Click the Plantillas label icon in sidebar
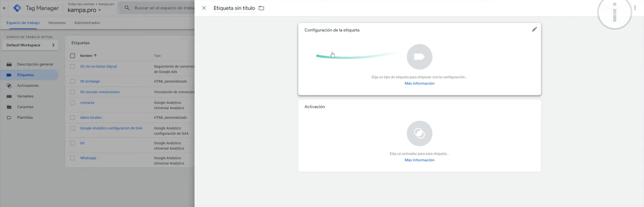The image size is (644, 207). click(9, 117)
